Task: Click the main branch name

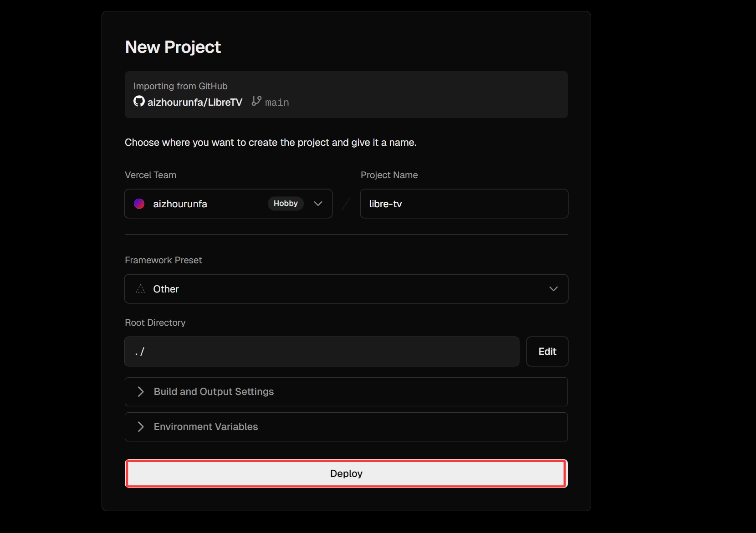Action: (x=277, y=102)
